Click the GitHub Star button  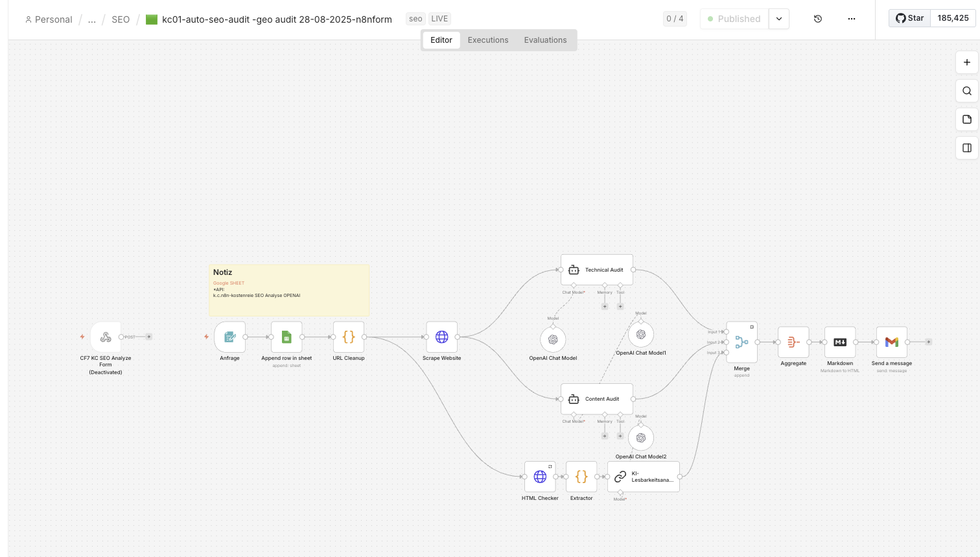[910, 18]
